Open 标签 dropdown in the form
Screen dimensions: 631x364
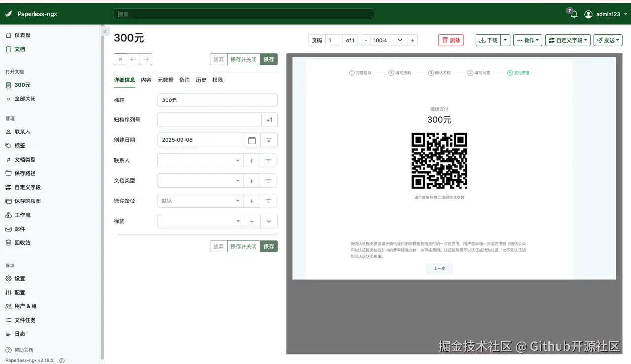(200, 221)
